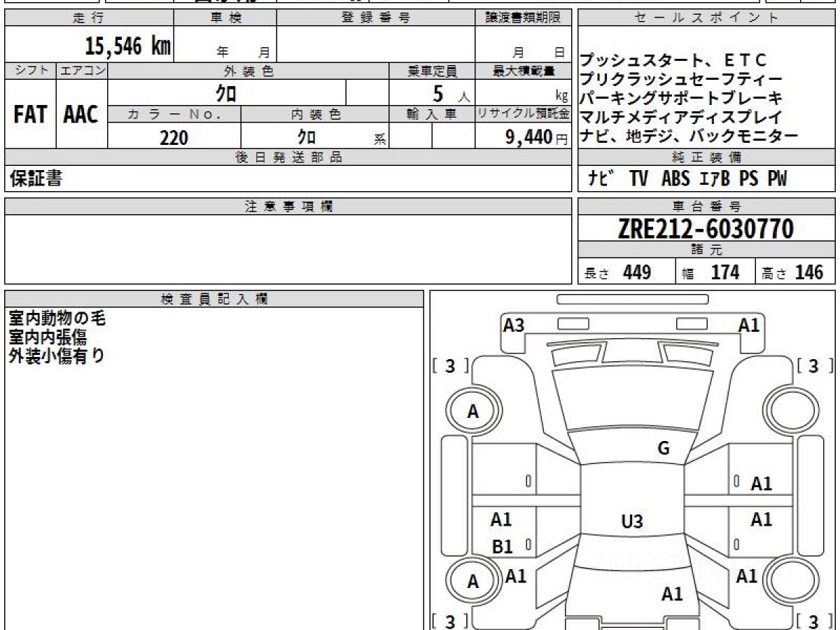The height and width of the screenshot is (630, 840).
Task: Click the color number 220 field
Action: (x=174, y=138)
